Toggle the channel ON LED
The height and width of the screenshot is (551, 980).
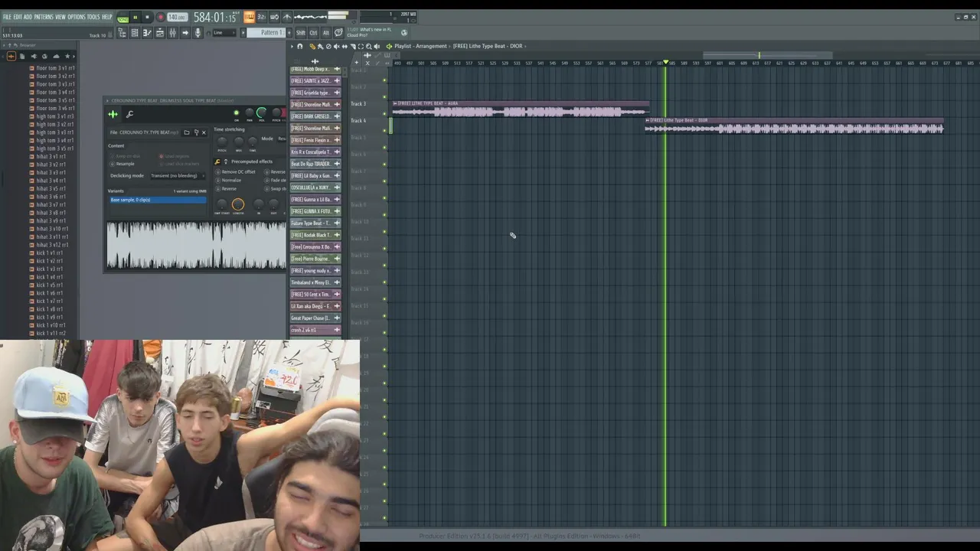point(237,112)
